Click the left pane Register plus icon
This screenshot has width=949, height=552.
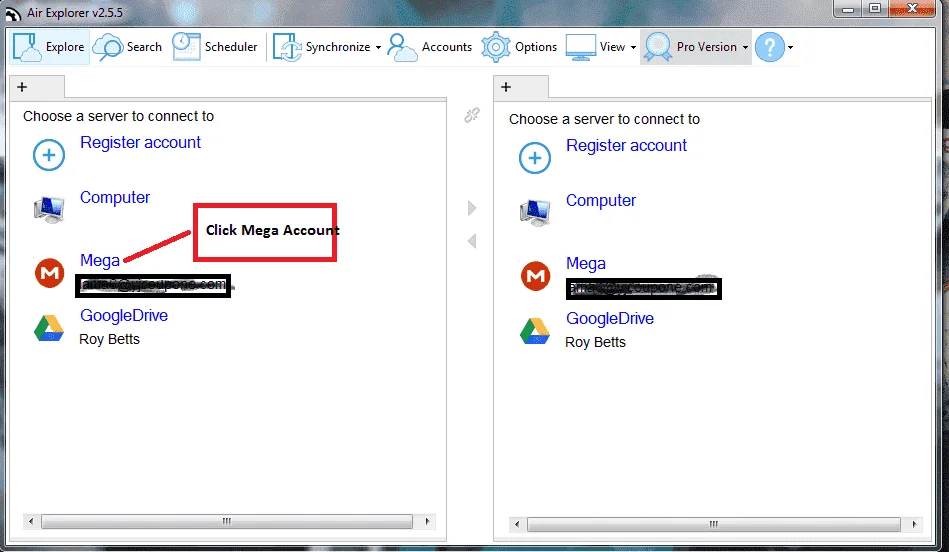[49, 155]
